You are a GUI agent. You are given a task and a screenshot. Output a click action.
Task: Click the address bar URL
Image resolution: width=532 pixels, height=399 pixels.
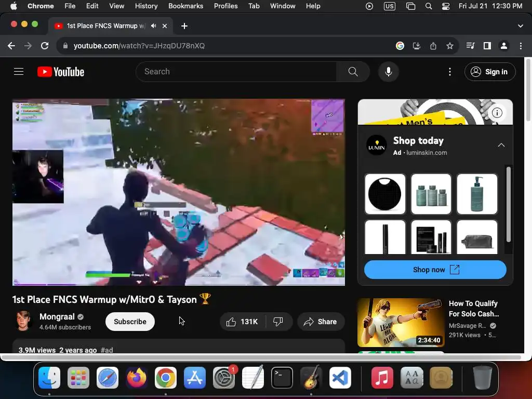pyautogui.click(x=139, y=46)
